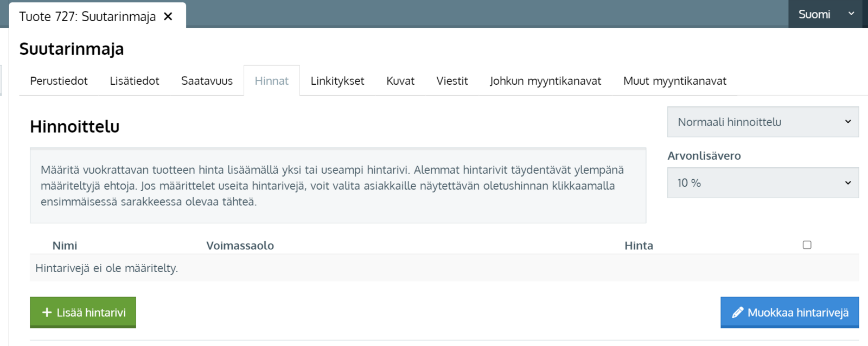Click the Hinta column header
The height and width of the screenshot is (346, 868).
639,246
